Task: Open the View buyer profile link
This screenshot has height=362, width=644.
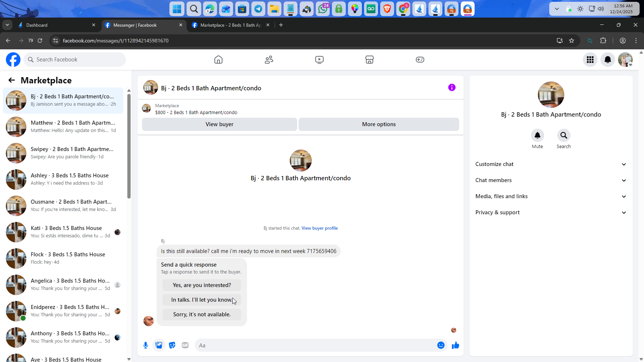Action: pyautogui.click(x=319, y=228)
